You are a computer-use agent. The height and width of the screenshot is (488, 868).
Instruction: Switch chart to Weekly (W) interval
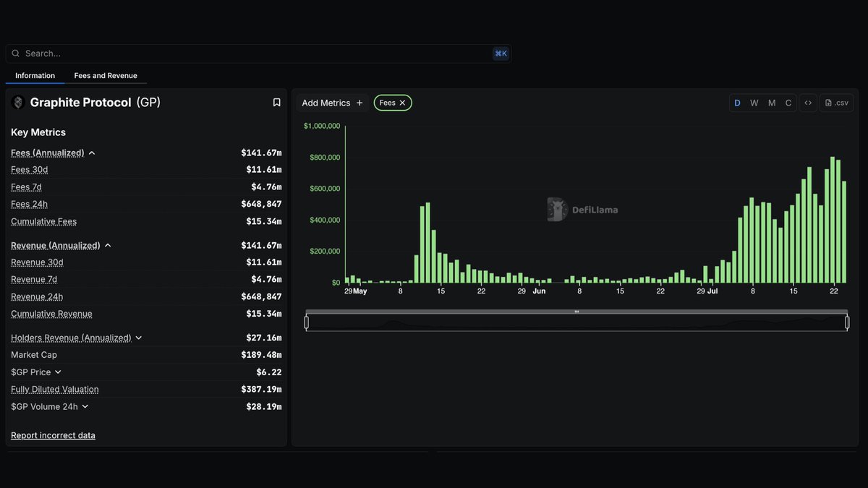(754, 103)
